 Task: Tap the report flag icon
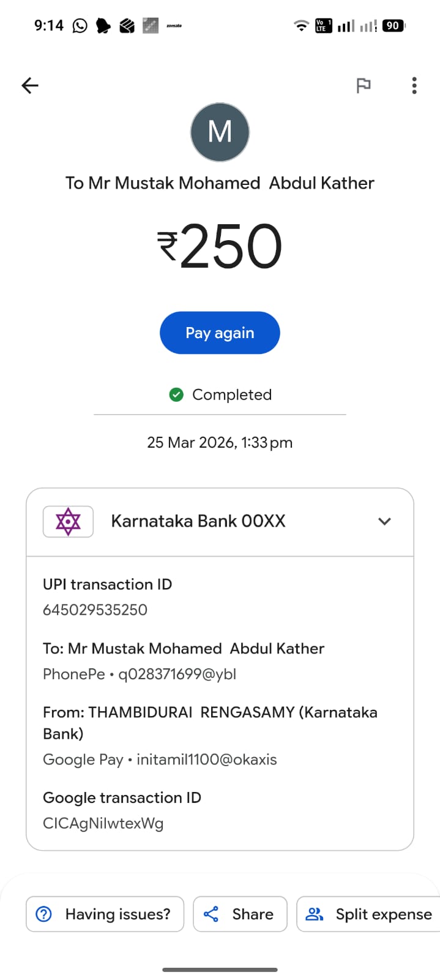[x=364, y=85]
